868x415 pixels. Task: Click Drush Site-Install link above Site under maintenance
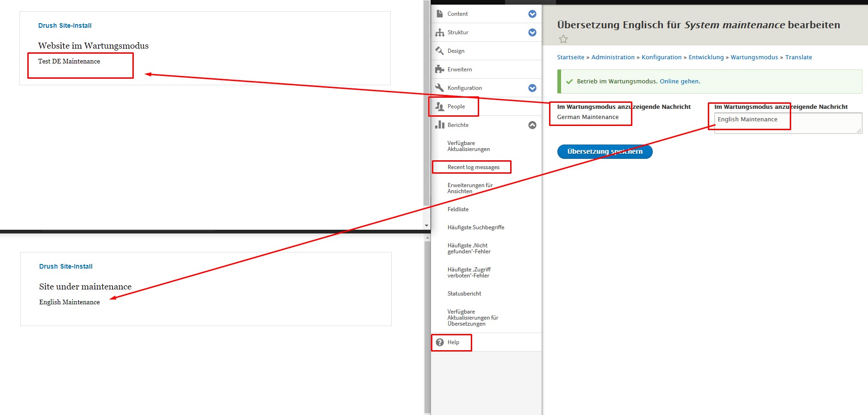(x=66, y=266)
